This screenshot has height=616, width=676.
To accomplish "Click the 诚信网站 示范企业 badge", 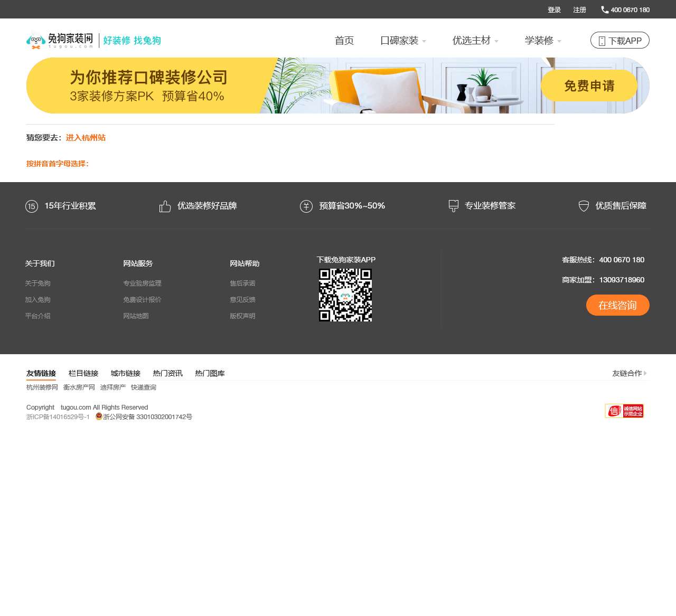I will click(624, 411).
